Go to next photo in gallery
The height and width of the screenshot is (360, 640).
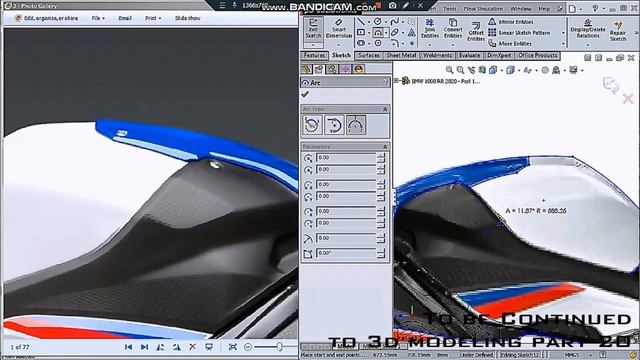pyautogui.click(x=144, y=347)
